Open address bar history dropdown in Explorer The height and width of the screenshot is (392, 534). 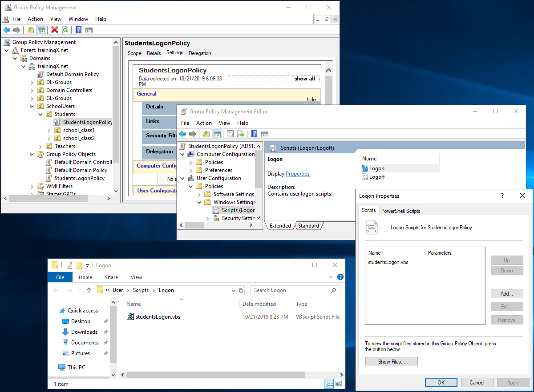[x=234, y=290]
